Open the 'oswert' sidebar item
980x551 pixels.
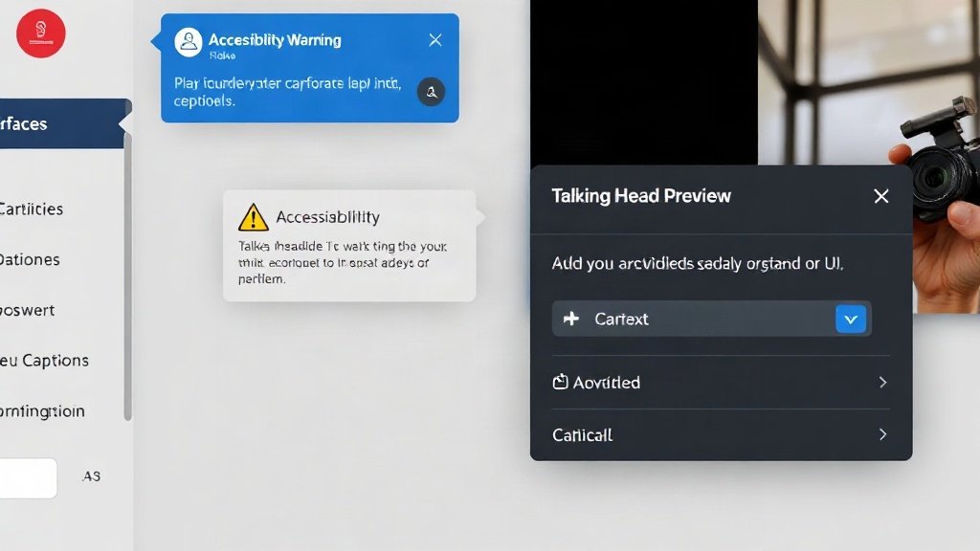pos(28,311)
